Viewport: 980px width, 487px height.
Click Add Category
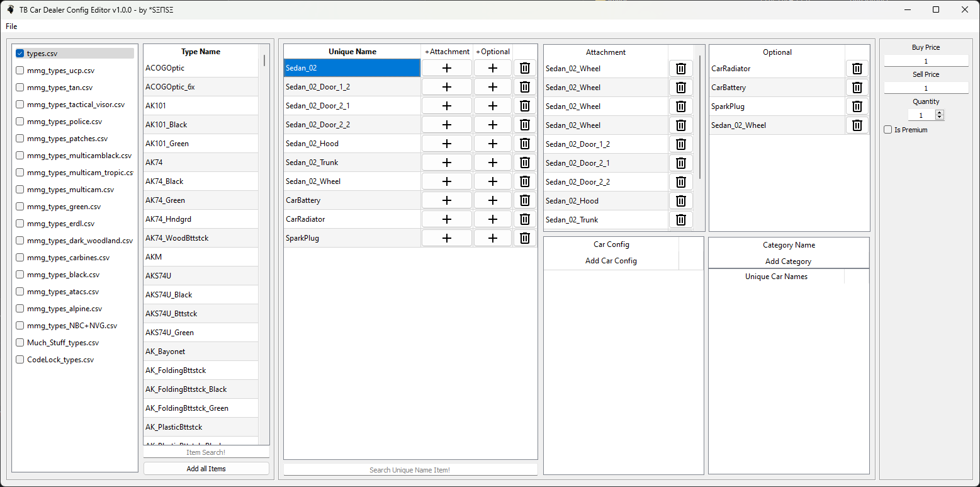pos(788,261)
